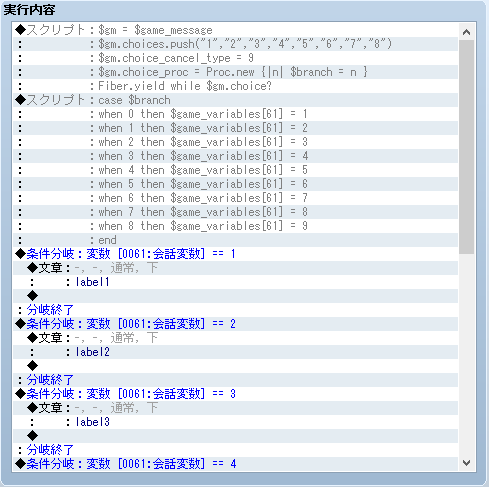Select the 分岐終了 line below label3
Viewport: 489px width, 487px height.
coord(236,450)
